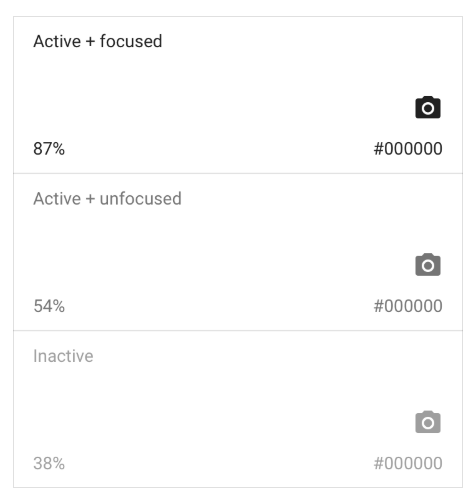This screenshot has height=498, width=474.
Task: Click the #000000 code beside 38%
Action: tap(408, 463)
